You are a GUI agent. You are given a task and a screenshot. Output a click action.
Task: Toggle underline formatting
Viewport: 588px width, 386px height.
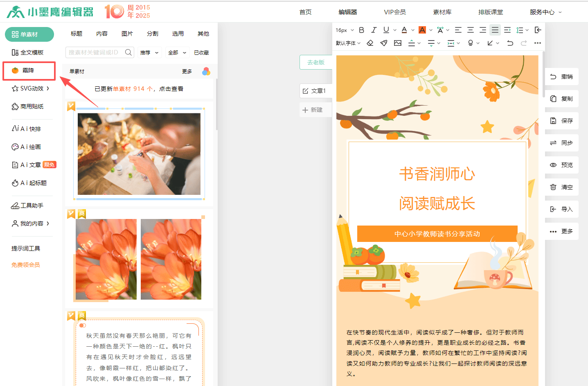point(386,30)
